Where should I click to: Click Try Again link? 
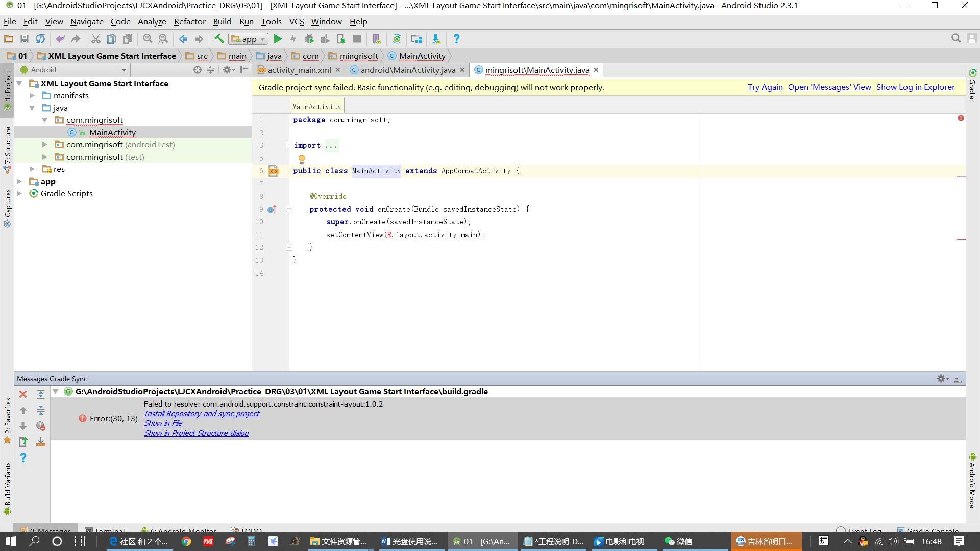click(765, 87)
